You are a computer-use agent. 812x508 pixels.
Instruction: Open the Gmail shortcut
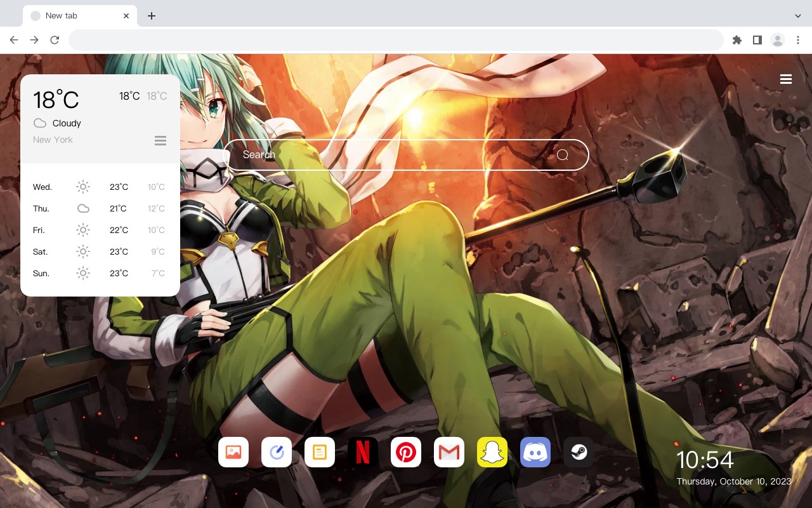click(x=449, y=452)
